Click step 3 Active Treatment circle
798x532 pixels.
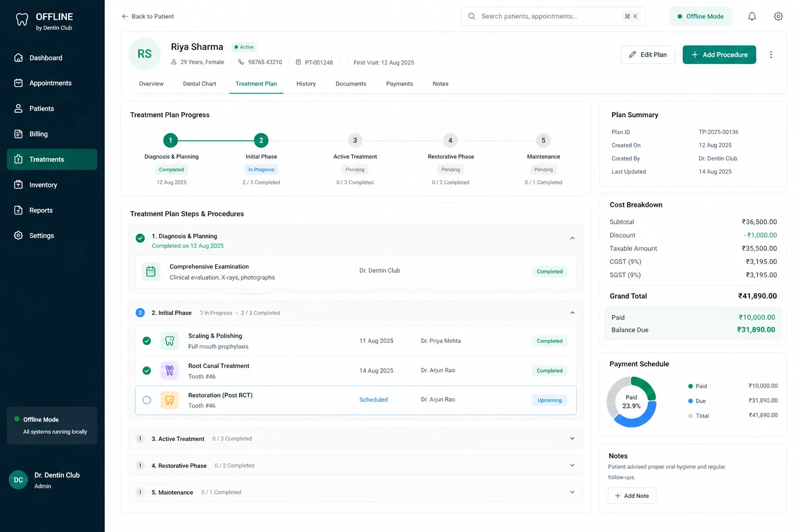pyautogui.click(x=355, y=140)
